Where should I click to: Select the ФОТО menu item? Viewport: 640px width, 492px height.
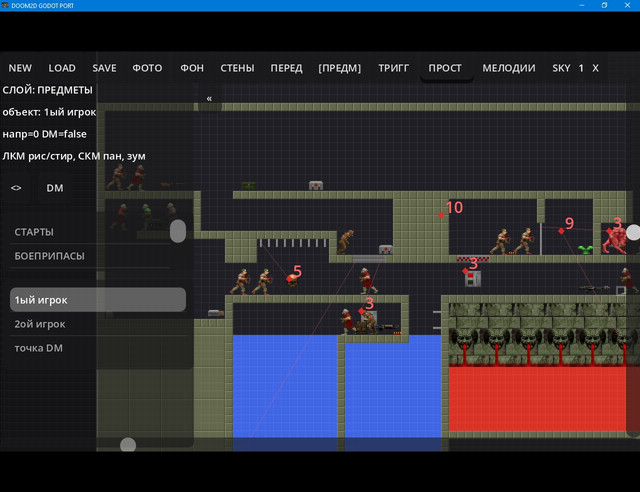coord(147,68)
